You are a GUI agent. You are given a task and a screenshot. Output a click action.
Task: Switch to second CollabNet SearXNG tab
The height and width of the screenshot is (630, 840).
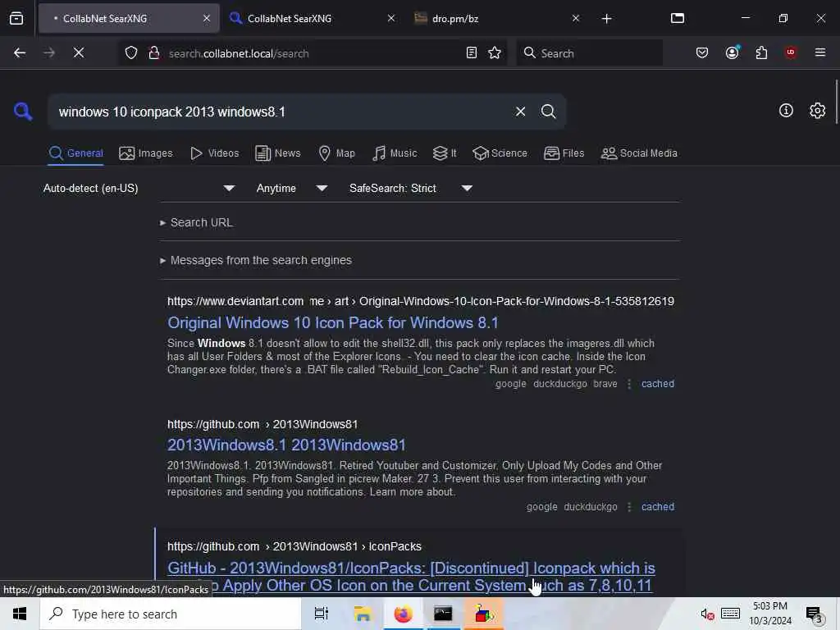coord(305,19)
